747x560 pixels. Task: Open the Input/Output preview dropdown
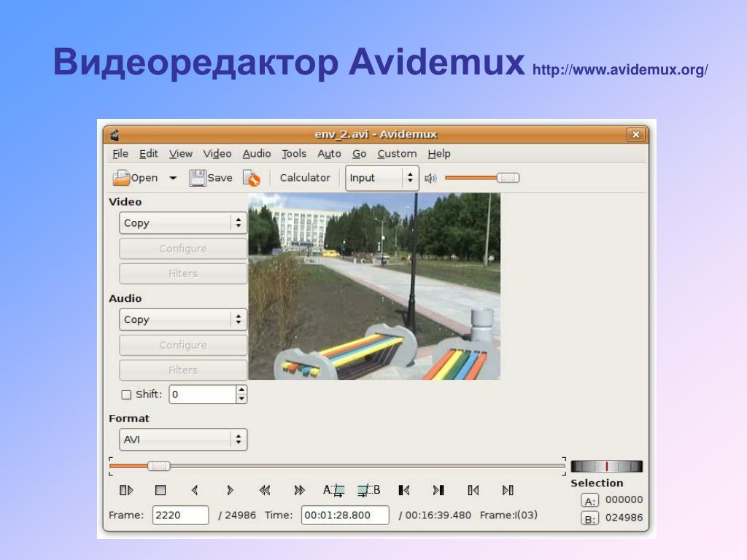[382, 178]
